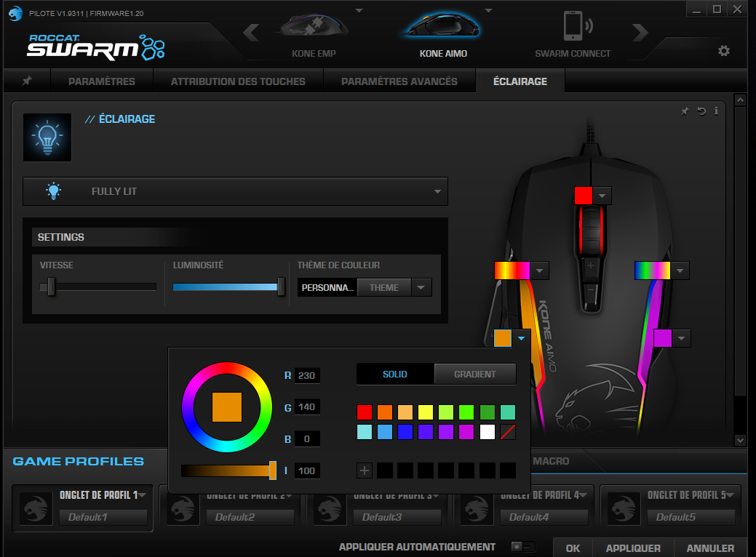The width and height of the screenshot is (756, 557).
Task: Select the Kone EMP device icon
Action: pos(312,25)
